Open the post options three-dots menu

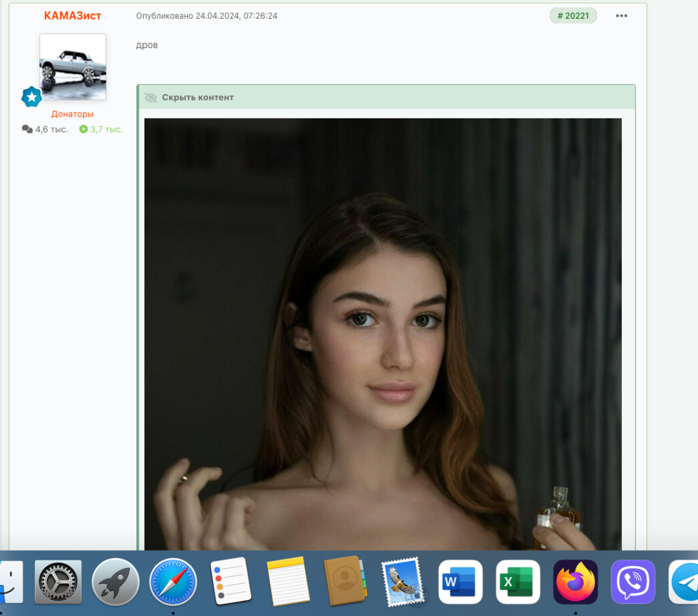(621, 16)
